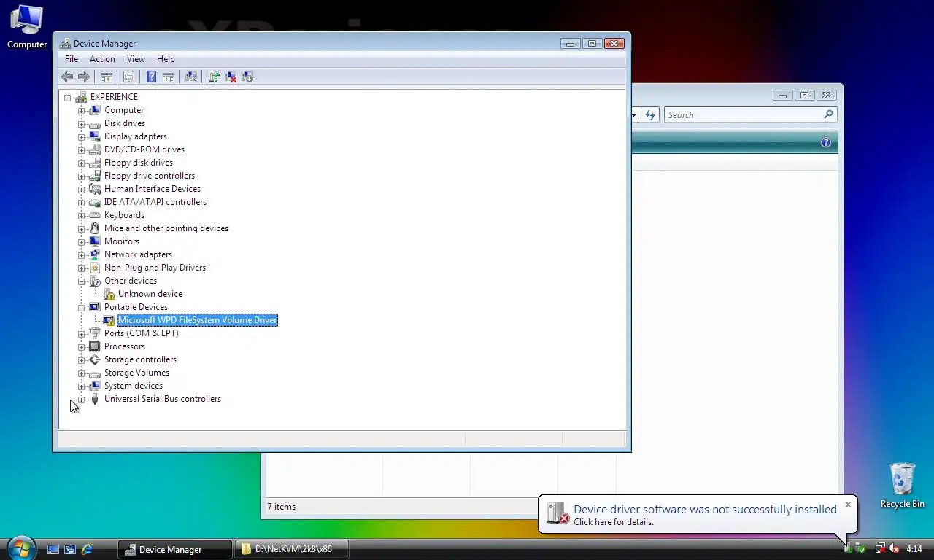Open the Properties toolbar icon

coord(128,77)
